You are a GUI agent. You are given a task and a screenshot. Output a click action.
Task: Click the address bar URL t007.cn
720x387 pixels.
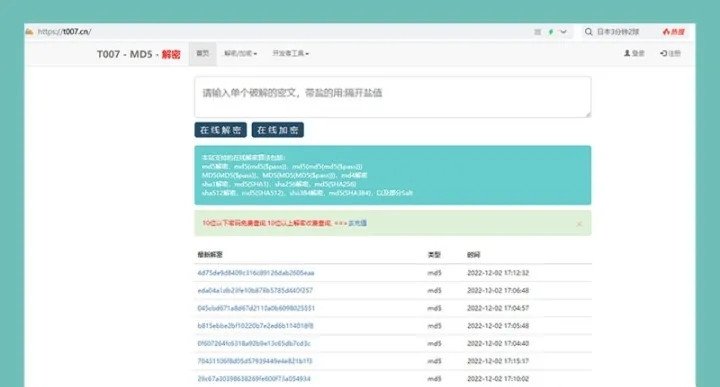click(64, 32)
